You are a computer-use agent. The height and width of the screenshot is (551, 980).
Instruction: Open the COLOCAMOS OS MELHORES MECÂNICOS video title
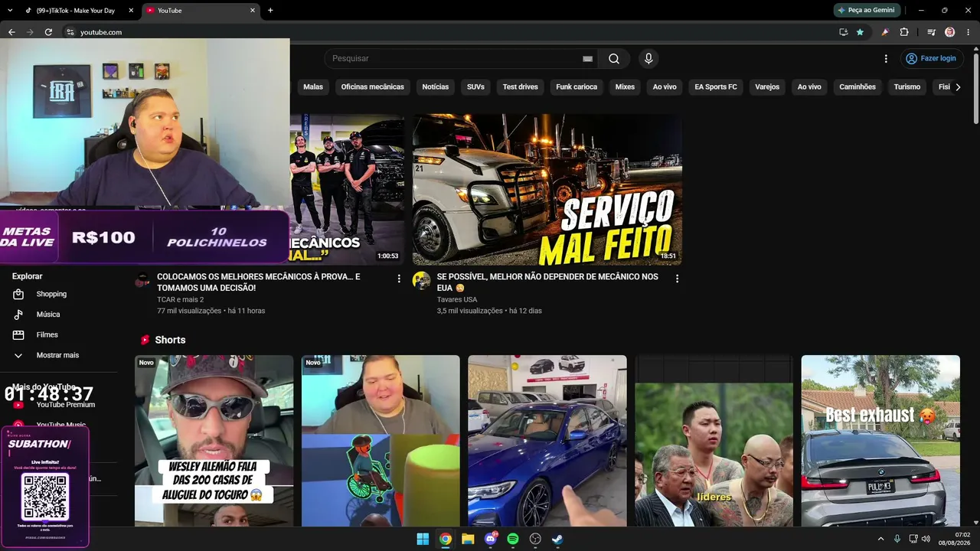pos(259,282)
